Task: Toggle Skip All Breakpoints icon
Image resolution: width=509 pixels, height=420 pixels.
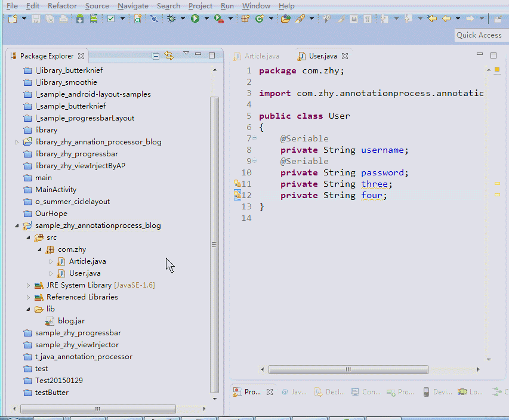Action: 154,19
